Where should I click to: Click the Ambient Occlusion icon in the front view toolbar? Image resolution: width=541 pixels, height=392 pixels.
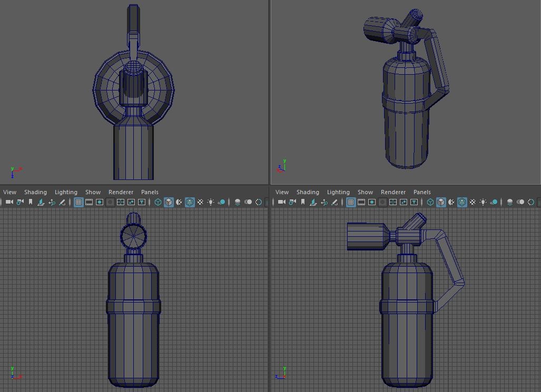coord(238,202)
